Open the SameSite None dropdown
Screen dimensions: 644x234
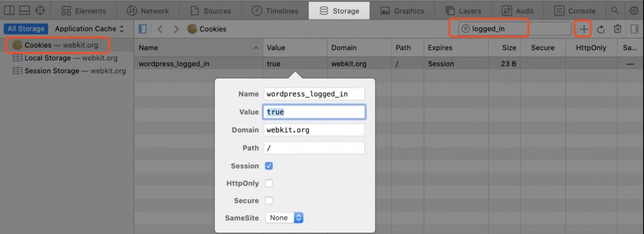[x=284, y=218]
